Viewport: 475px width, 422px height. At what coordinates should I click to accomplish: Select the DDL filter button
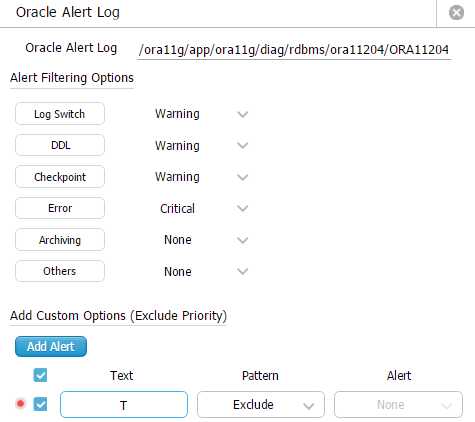pos(60,145)
